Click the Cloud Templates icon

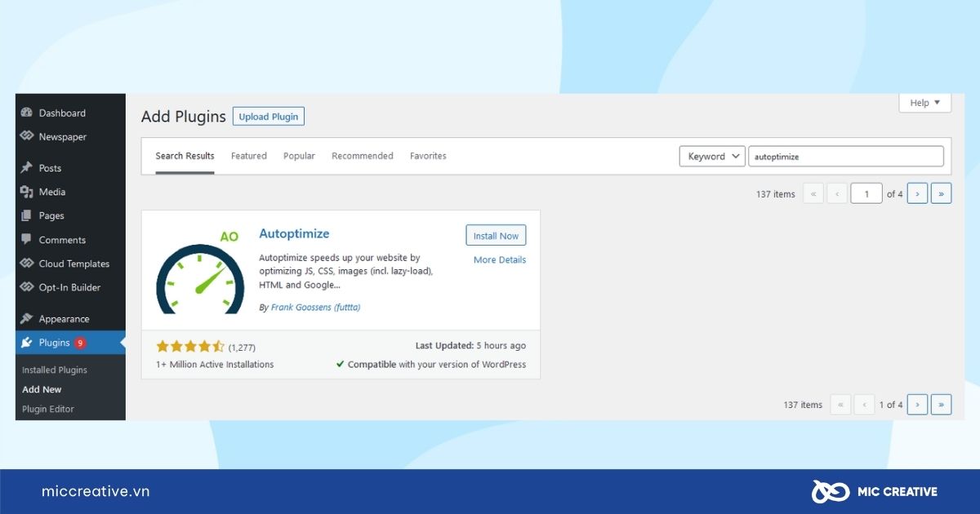[26, 264]
